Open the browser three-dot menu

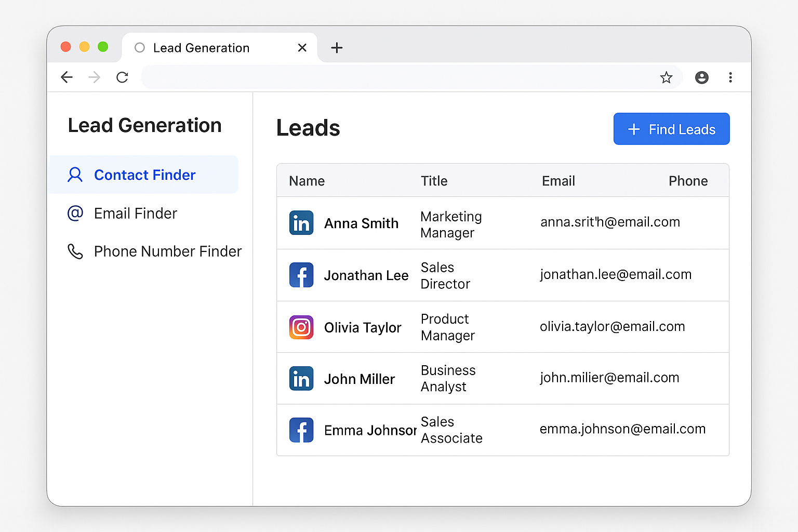click(x=730, y=77)
